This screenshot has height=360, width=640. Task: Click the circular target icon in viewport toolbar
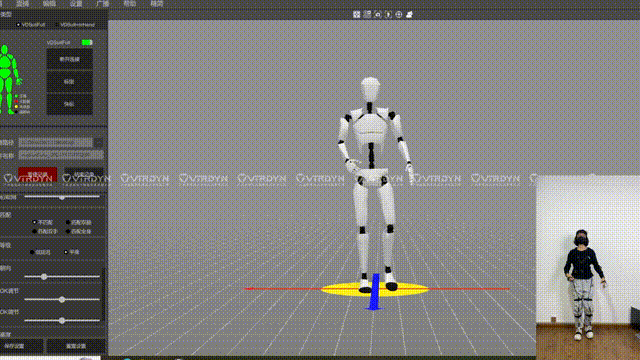coord(399,14)
